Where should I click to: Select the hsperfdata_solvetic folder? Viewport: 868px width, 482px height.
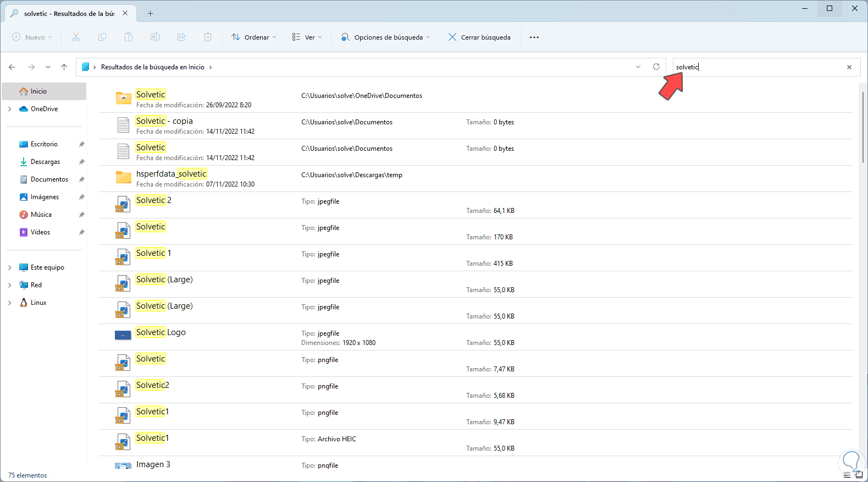point(476,179)
